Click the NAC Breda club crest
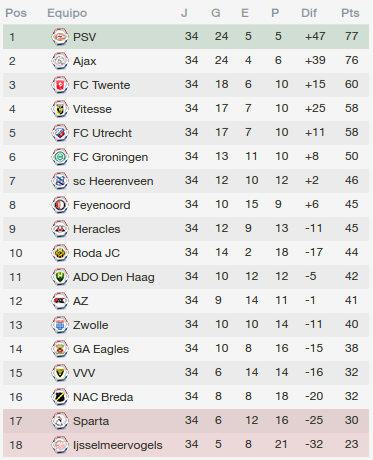The image size is (373, 460). pyautogui.click(x=60, y=397)
